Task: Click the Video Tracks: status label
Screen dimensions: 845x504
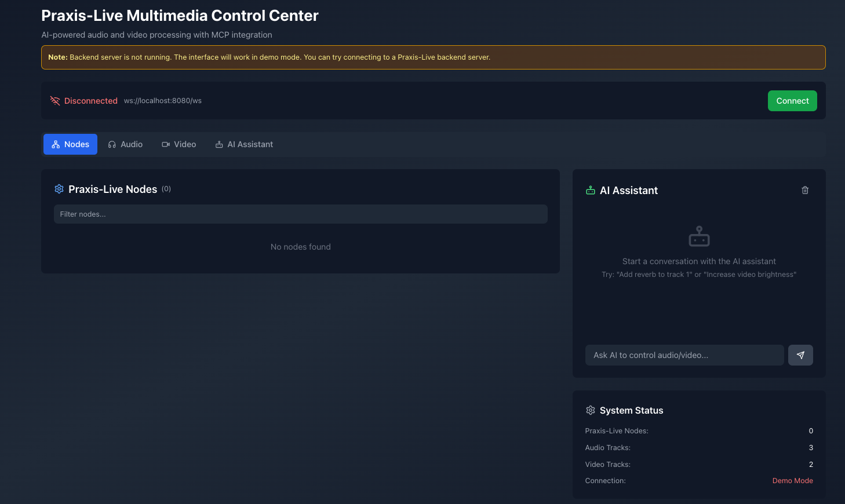Action: pos(608,465)
